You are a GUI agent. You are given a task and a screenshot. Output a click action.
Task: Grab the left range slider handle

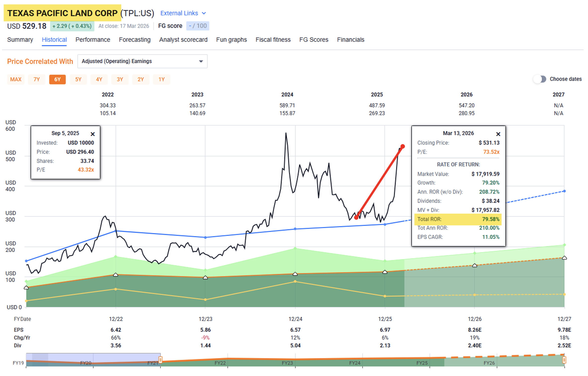click(161, 360)
